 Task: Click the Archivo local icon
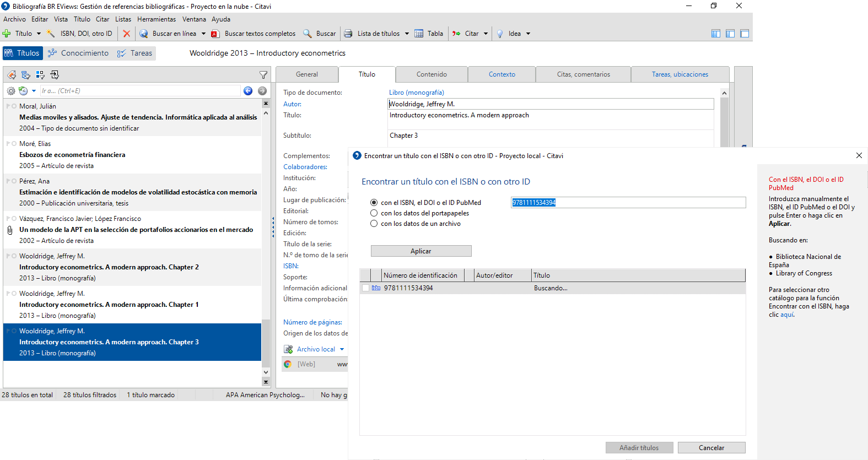coord(288,349)
